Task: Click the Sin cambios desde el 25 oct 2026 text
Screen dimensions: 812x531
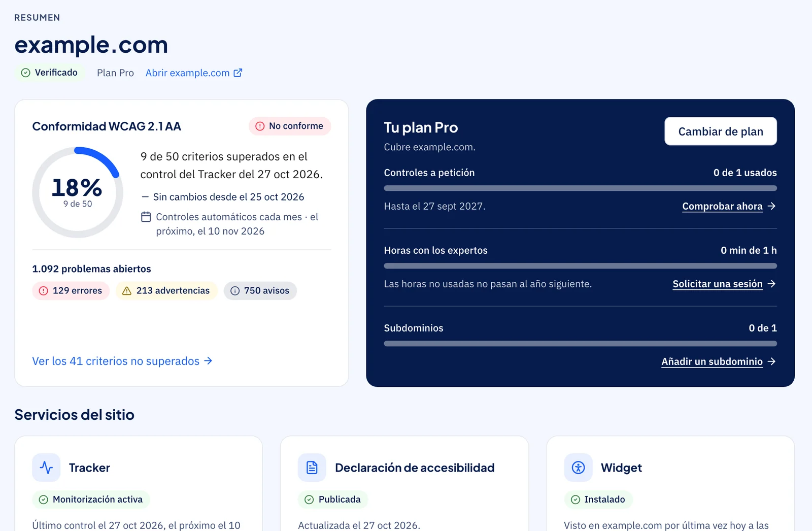Action: point(229,197)
